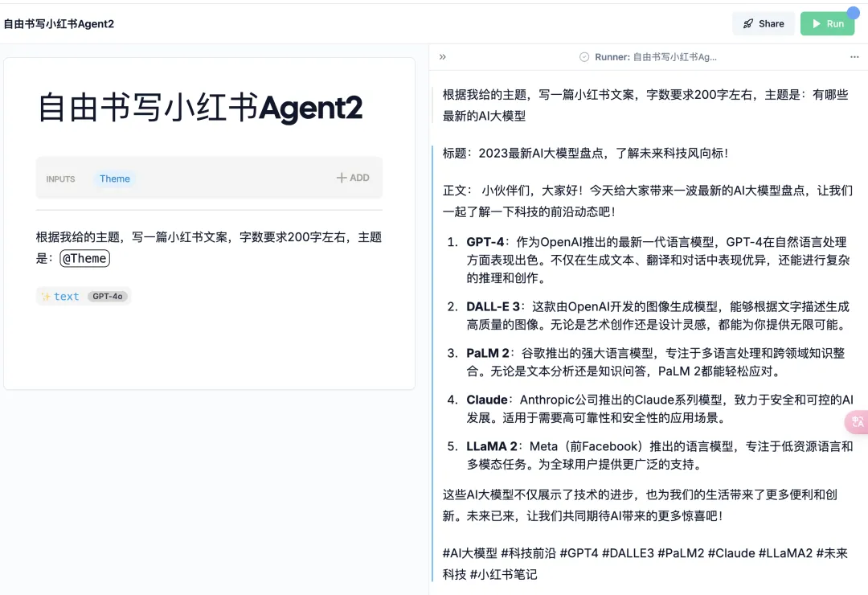Click the text output sparkle icon

point(45,297)
